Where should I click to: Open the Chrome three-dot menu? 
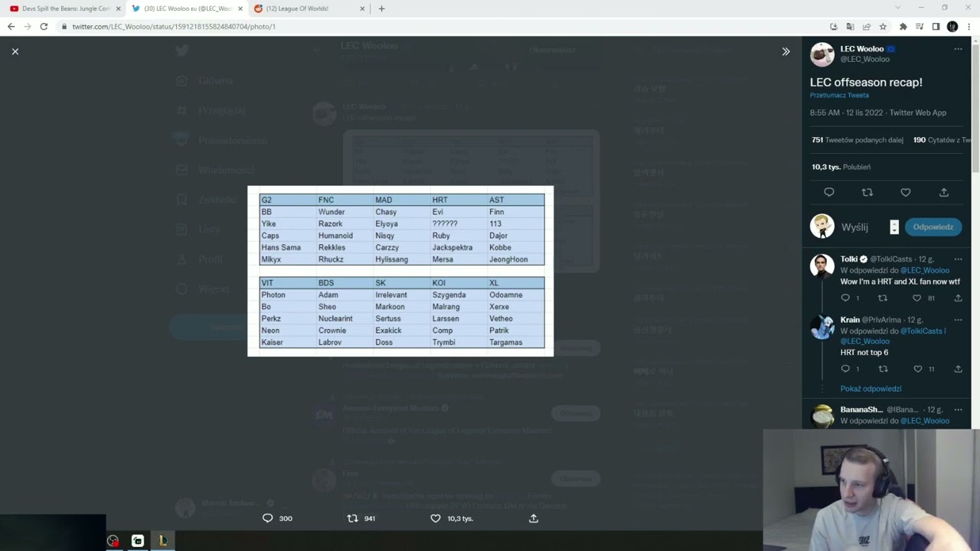coord(969,27)
